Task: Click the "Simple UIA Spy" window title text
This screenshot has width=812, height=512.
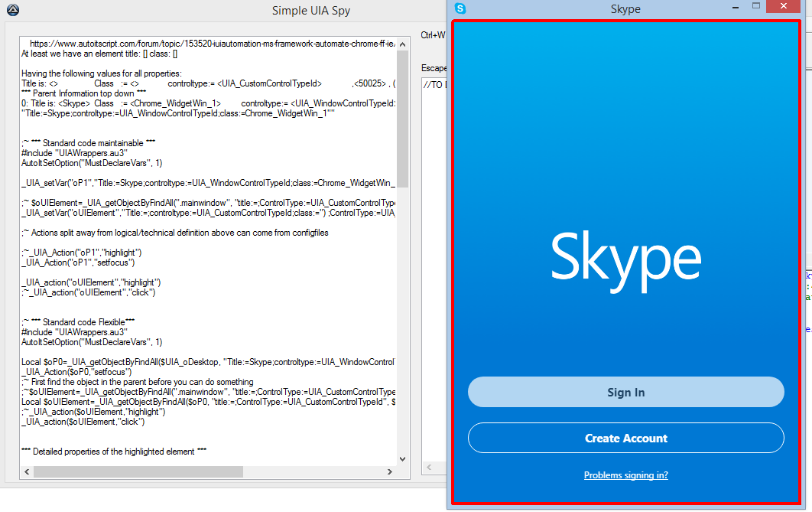Action: (311, 11)
